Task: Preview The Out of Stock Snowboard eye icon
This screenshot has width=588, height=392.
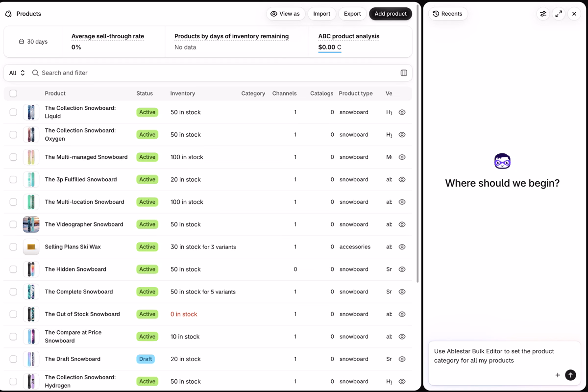Action: click(402, 314)
